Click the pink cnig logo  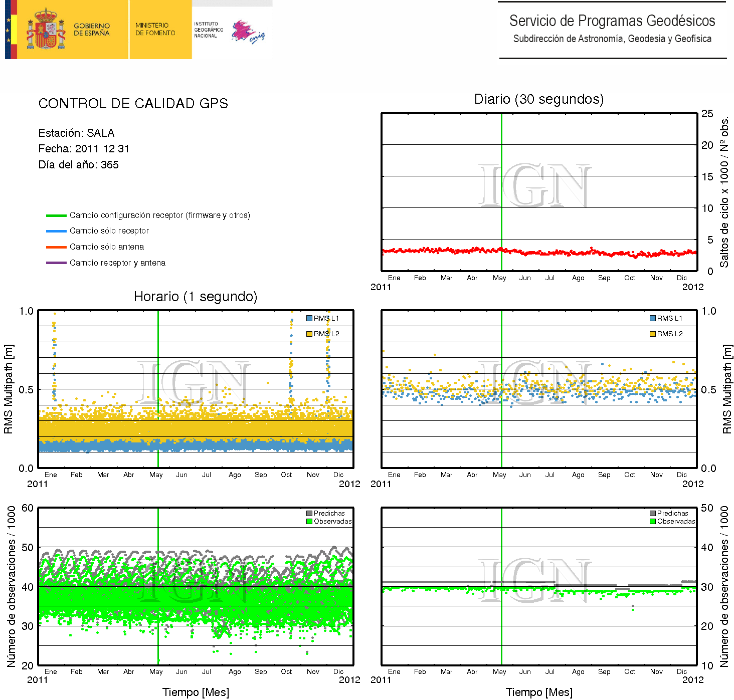247,32
